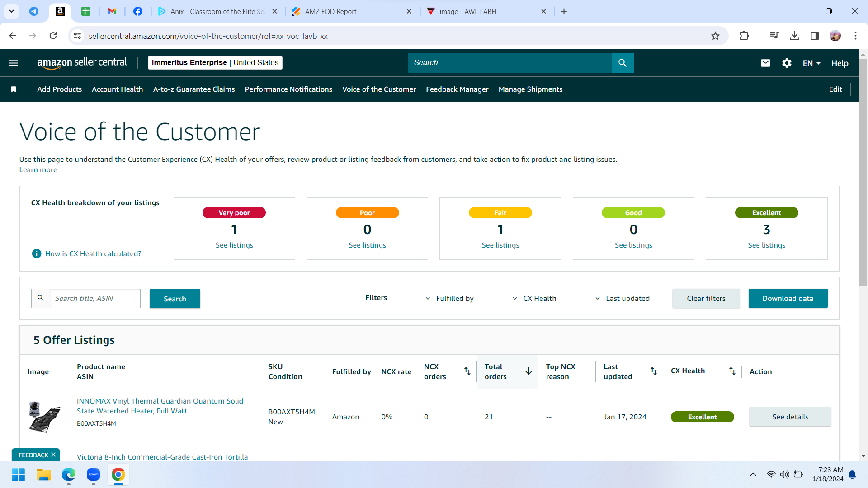Open a new browser tab
868x488 pixels.
point(564,11)
